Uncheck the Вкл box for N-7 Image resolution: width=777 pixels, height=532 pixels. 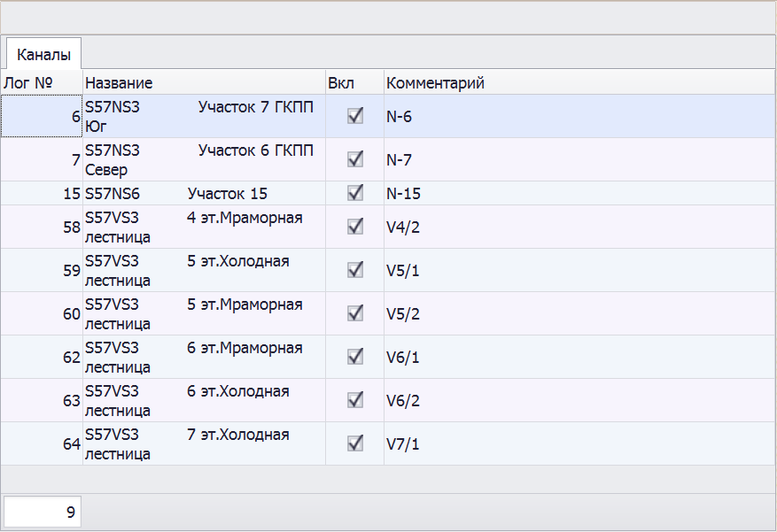click(x=355, y=159)
